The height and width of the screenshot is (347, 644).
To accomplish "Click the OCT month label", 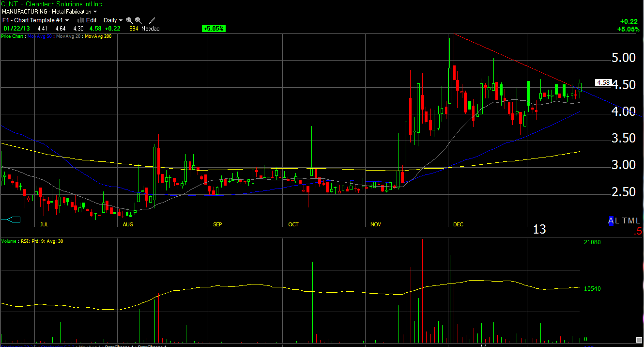I will [x=293, y=225].
